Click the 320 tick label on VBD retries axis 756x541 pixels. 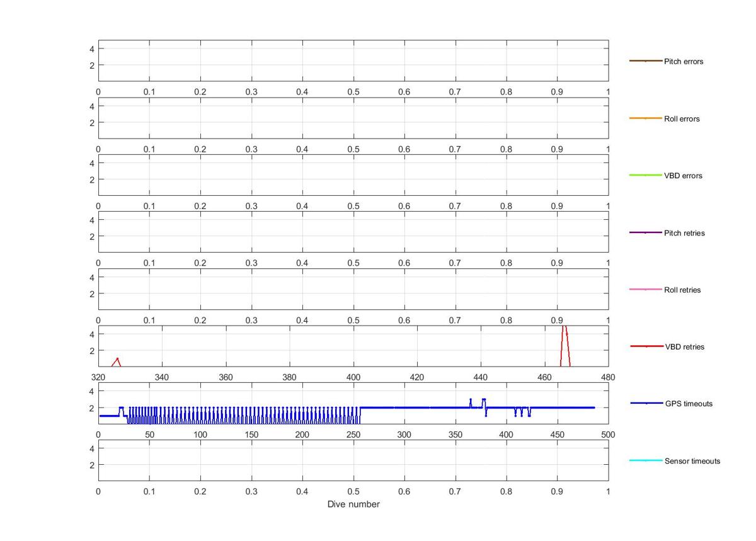tap(98, 377)
